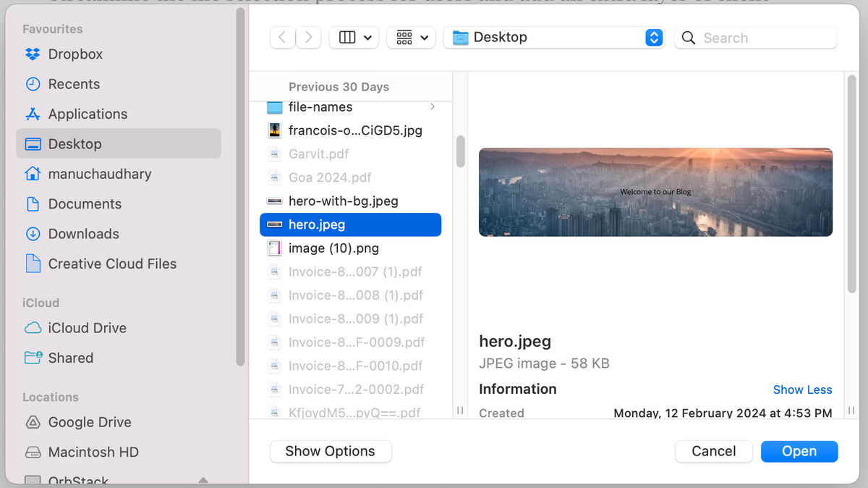Open the item grouping dropdown
Screen dimensions: 868x488
411,37
